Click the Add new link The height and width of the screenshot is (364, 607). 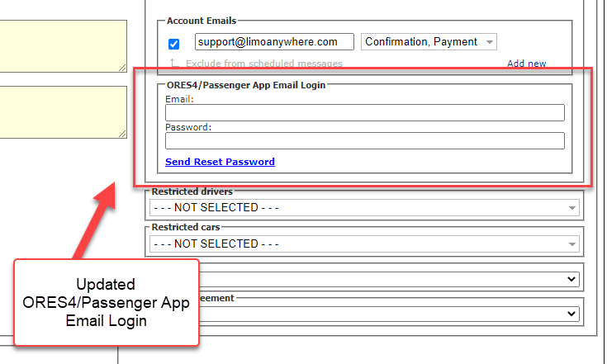[x=526, y=64]
